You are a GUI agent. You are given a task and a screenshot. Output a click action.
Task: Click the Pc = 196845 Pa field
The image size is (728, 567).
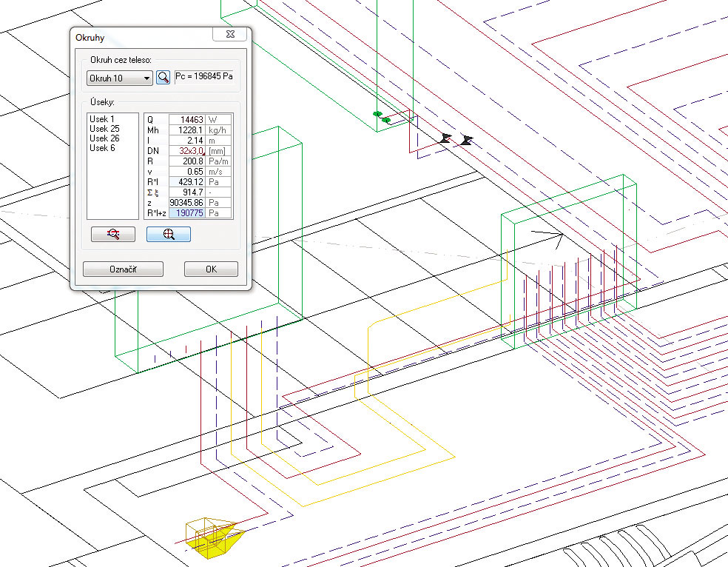203,78
